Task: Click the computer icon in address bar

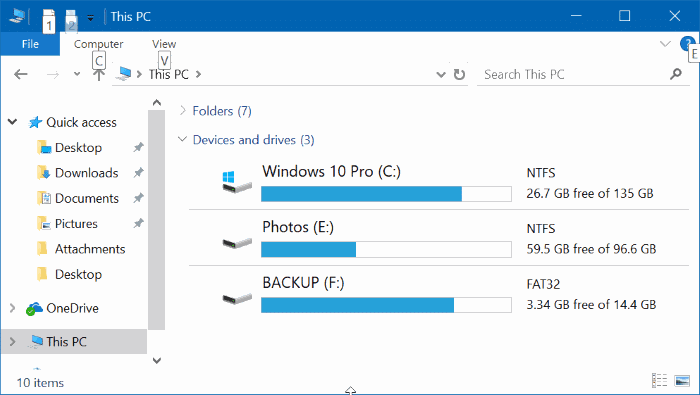Action: tap(123, 74)
